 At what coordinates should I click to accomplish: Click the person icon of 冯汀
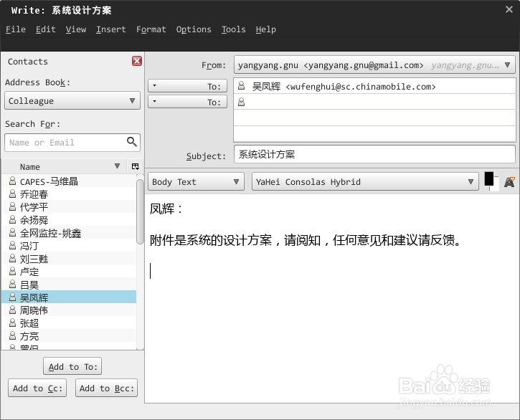(13, 246)
